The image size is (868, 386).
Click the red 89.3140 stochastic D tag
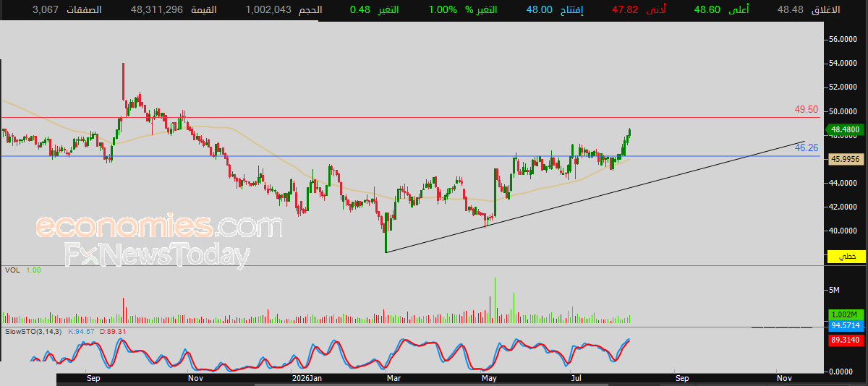tap(846, 339)
